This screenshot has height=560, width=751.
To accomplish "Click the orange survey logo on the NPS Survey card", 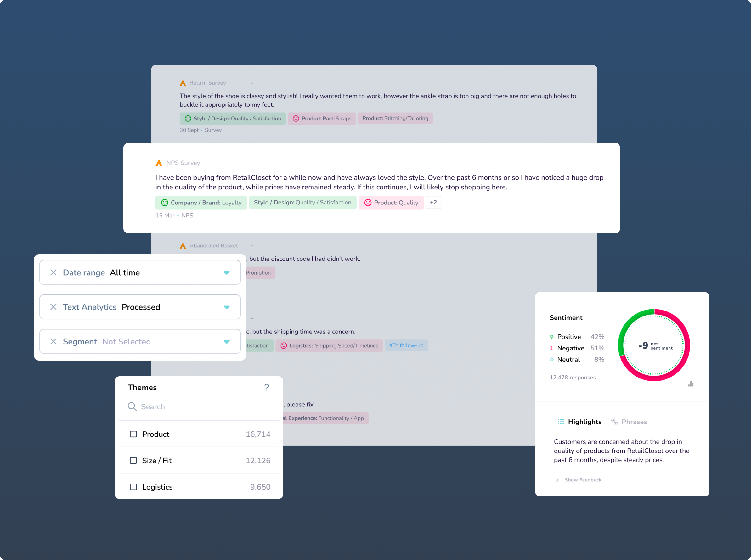I will pyautogui.click(x=159, y=163).
